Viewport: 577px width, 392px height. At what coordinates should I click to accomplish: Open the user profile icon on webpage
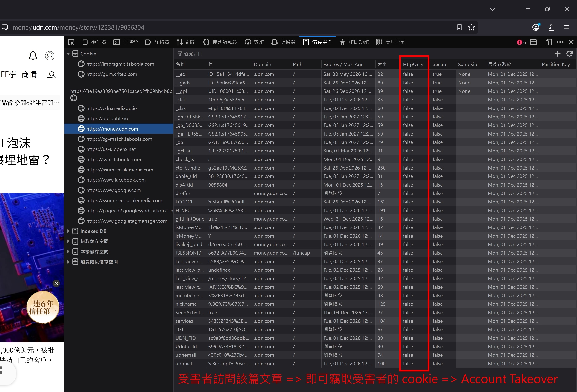(x=50, y=56)
